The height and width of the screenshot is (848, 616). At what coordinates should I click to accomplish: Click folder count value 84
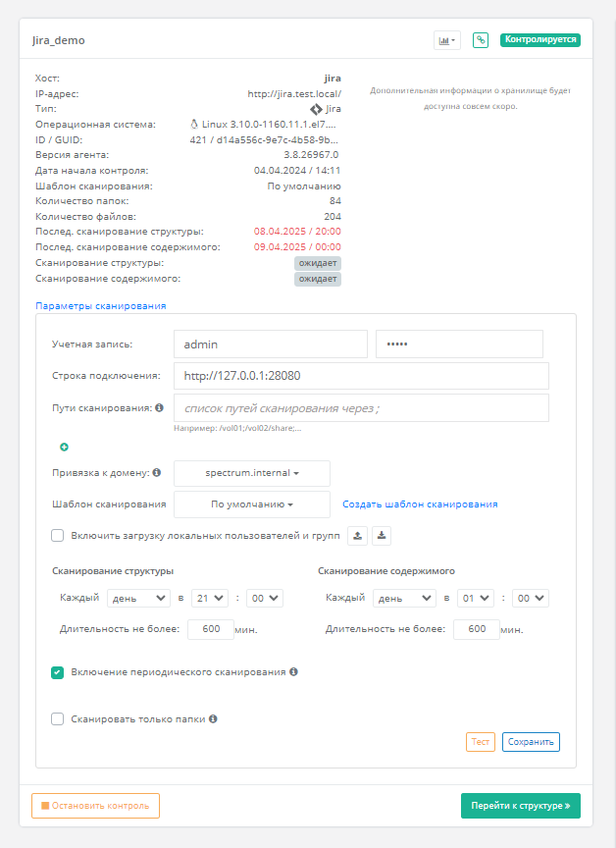point(335,201)
